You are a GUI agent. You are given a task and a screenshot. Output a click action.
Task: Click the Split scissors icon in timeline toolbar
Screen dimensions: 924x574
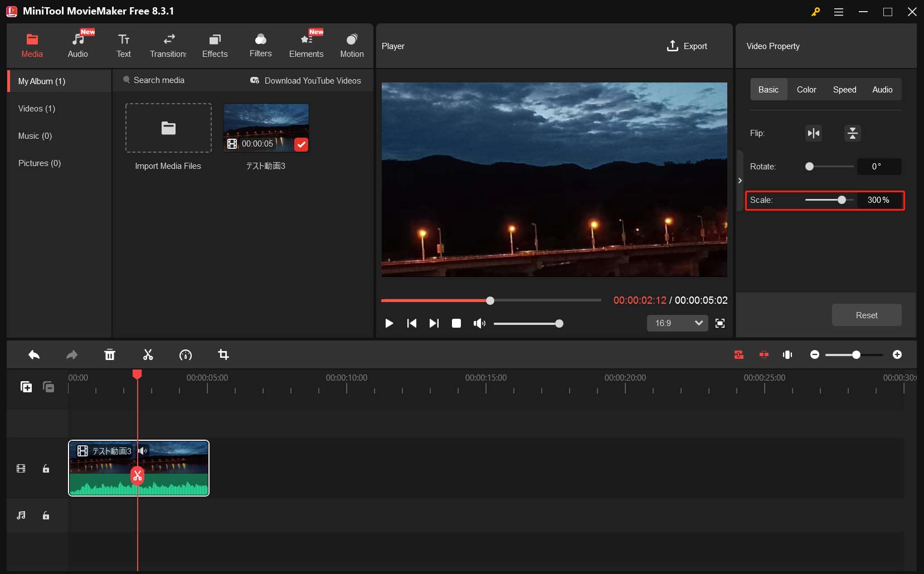(148, 355)
